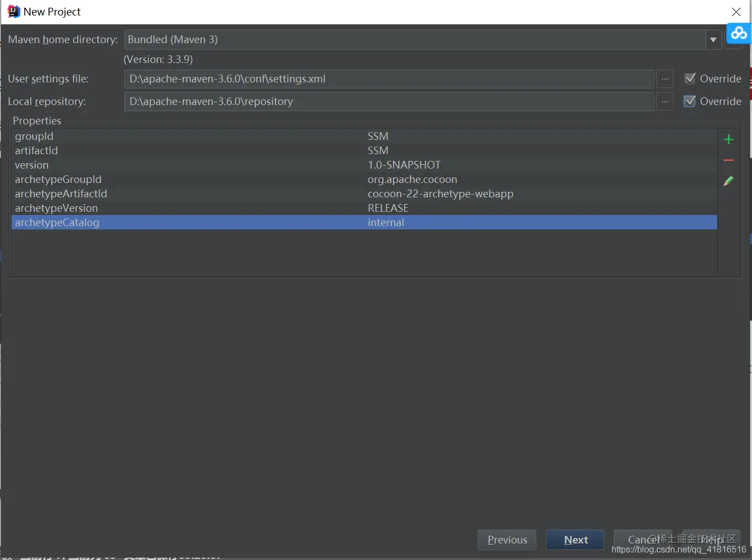Click the org.apache.cocoon value
752x560 pixels.
pyautogui.click(x=412, y=179)
